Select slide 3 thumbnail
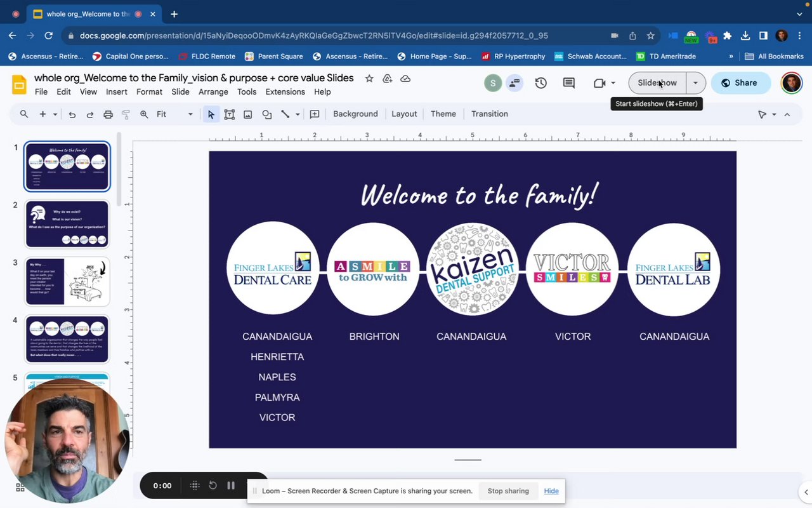 [x=67, y=281]
